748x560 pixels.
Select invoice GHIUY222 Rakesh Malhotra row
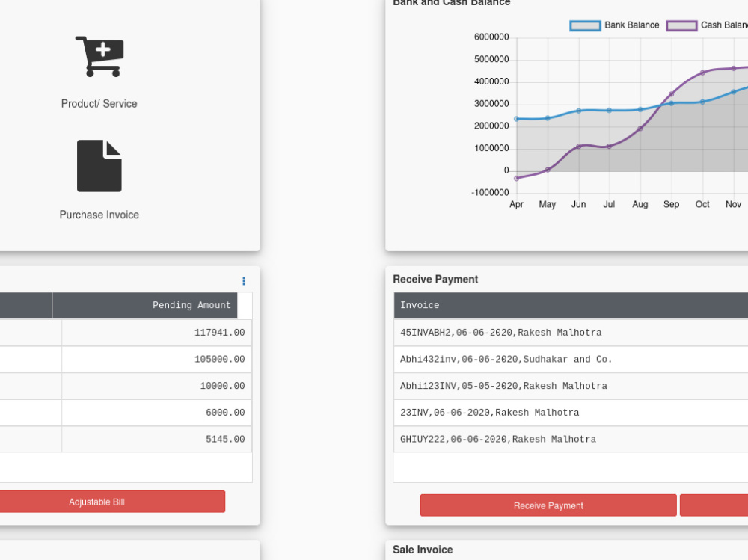tap(571, 440)
